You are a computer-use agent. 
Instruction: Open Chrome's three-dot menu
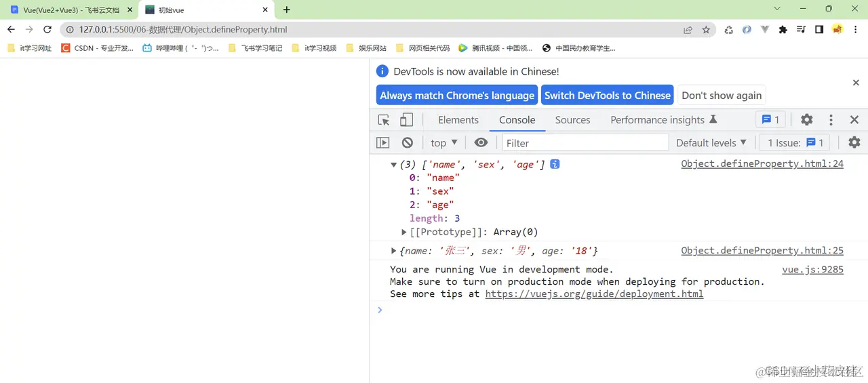tap(856, 30)
